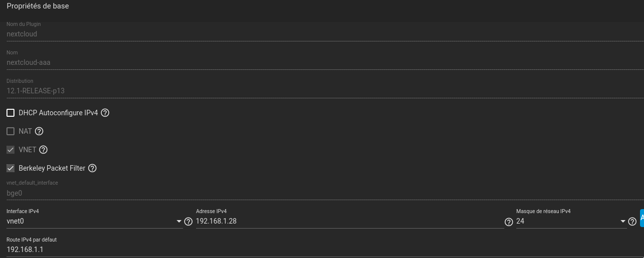Image resolution: width=644 pixels, height=258 pixels.
Task: Click help icon beside NAT option
Action: click(39, 131)
